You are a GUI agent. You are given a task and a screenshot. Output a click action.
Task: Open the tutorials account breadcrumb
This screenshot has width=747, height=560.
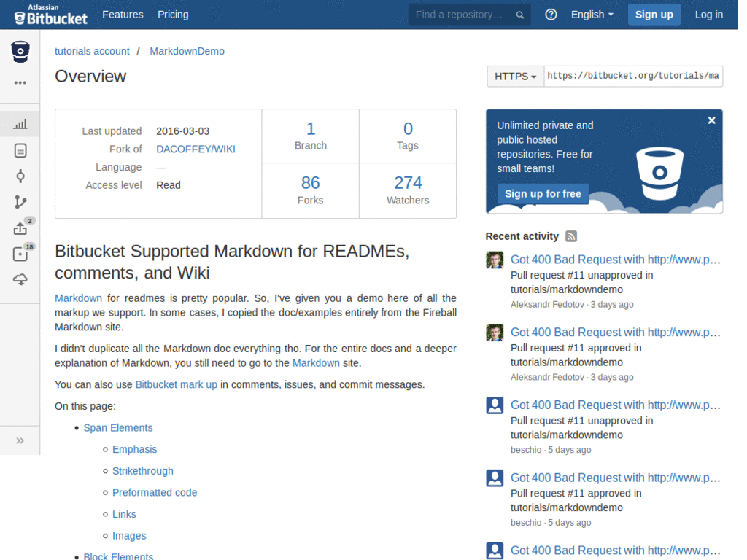coord(92,51)
